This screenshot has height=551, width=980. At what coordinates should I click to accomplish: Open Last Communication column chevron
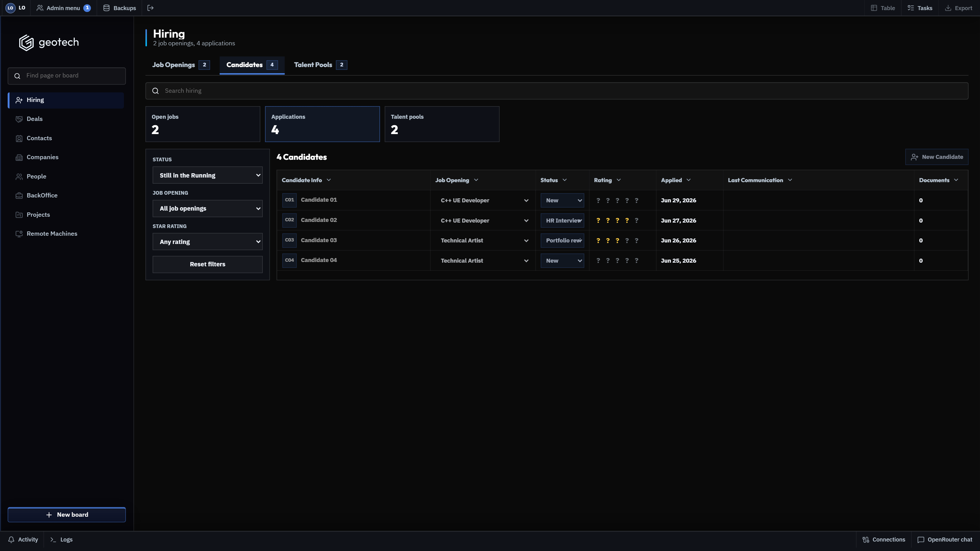790,180
